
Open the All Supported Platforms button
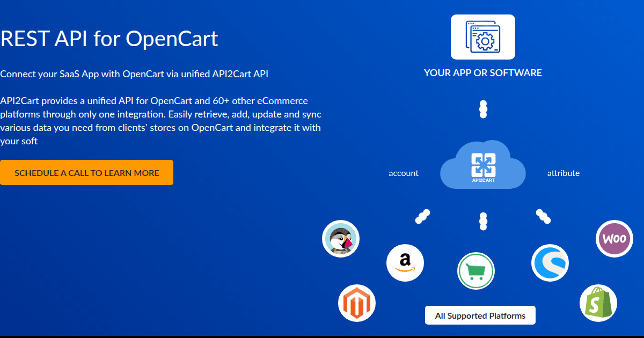click(480, 315)
